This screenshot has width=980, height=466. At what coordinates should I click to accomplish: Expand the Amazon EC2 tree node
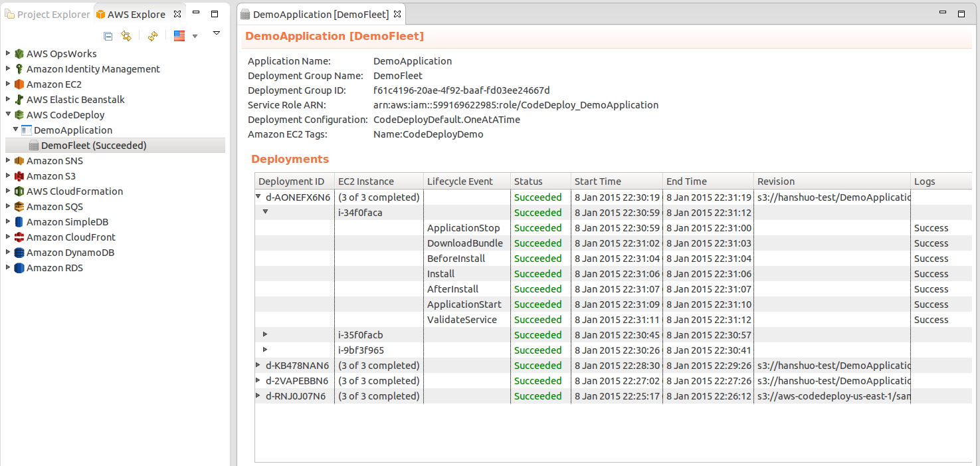[x=8, y=84]
